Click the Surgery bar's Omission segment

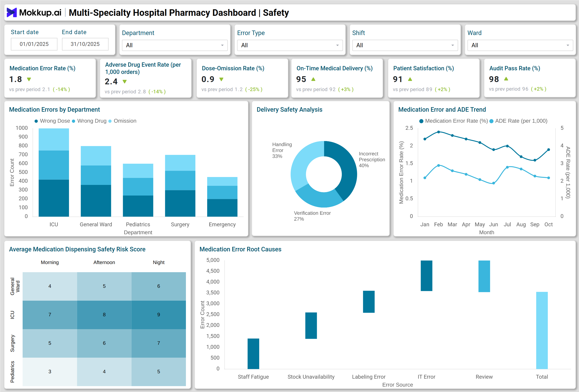click(x=180, y=163)
